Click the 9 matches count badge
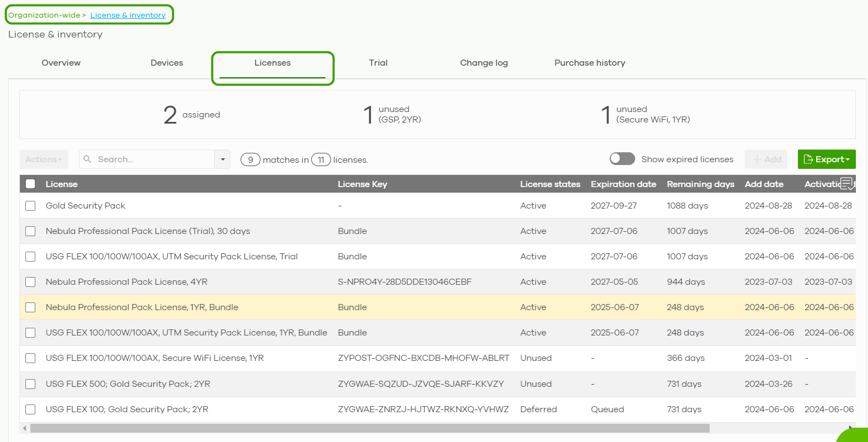The image size is (868, 442). point(251,159)
